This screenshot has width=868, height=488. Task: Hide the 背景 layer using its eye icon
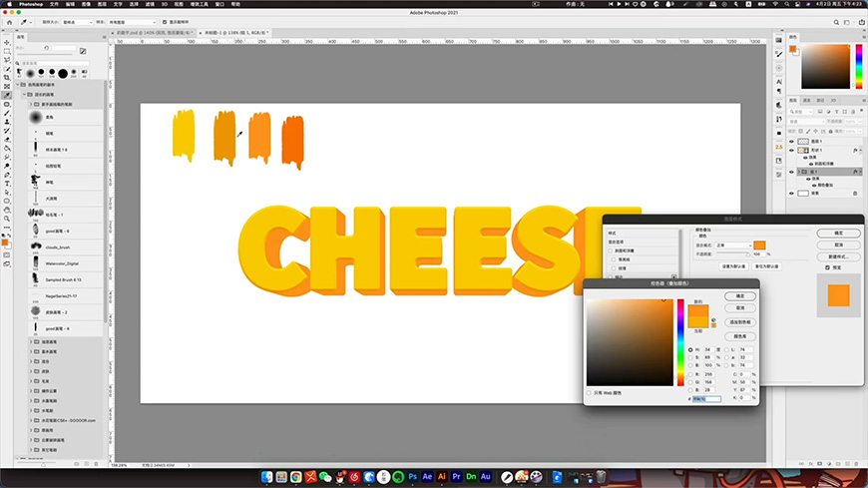pyautogui.click(x=792, y=194)
